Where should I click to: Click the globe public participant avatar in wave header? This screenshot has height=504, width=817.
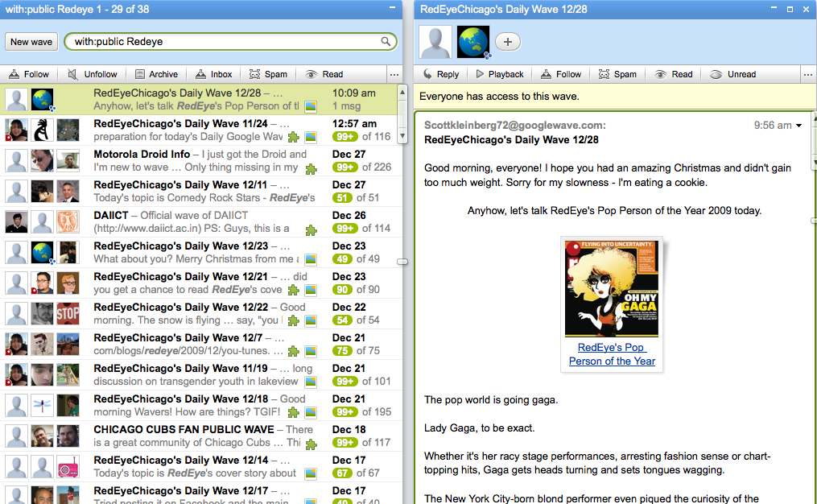473,42
